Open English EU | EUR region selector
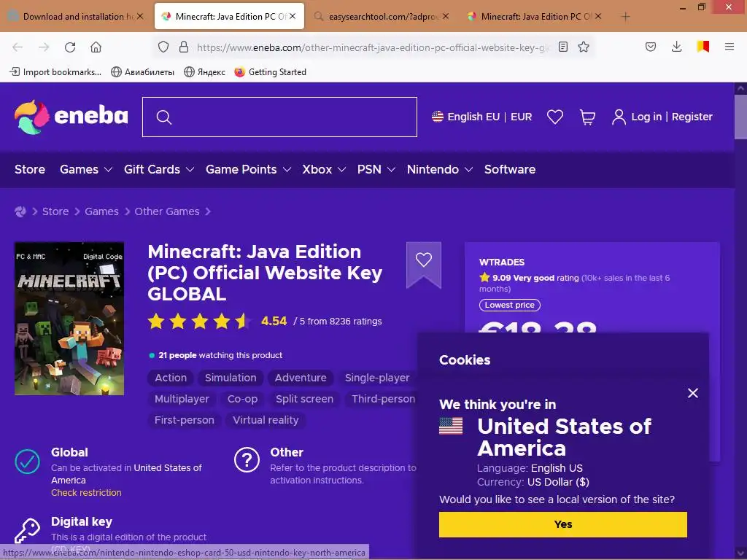 (481, 117)
